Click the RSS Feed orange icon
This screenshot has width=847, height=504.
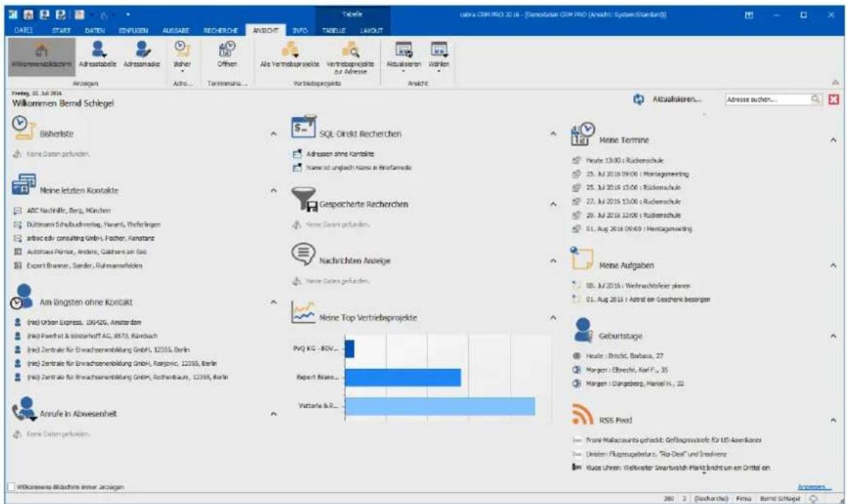tap(582, 414)
